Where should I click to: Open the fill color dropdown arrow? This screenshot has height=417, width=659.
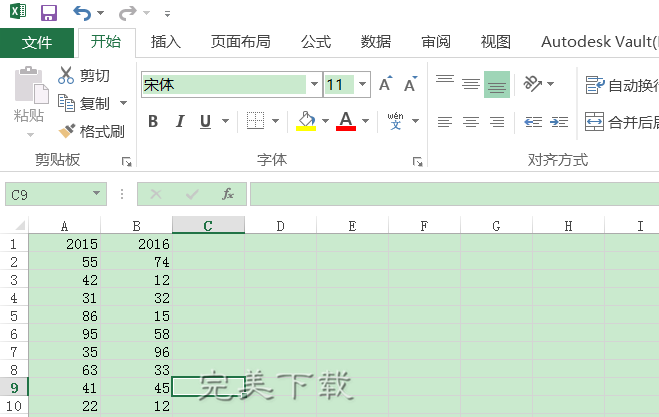tap(326, 121)
